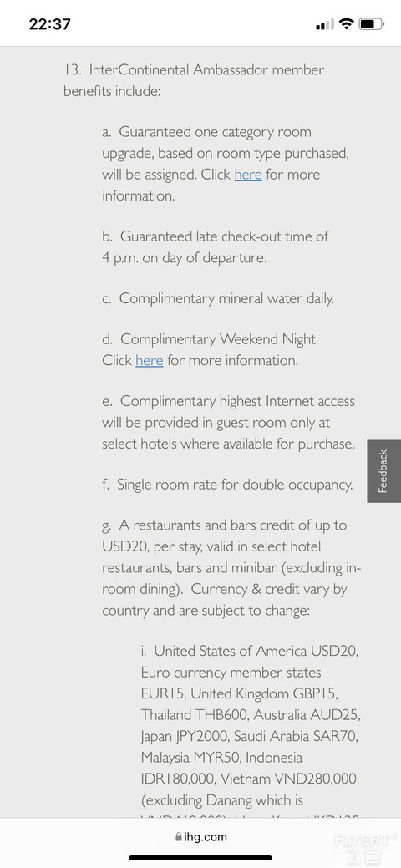The image size is (401, 868).
Task: Tap the home indicator bar
Action: click(200, 858)
